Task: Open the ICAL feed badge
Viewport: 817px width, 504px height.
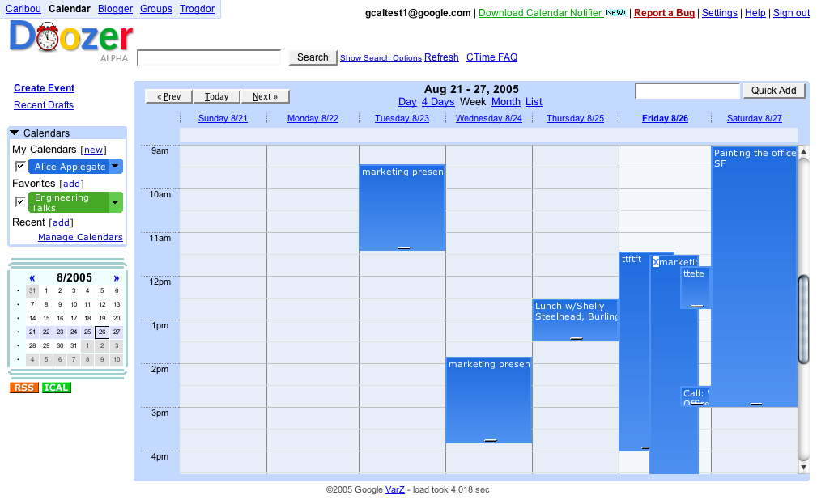Action: [56, 388]
